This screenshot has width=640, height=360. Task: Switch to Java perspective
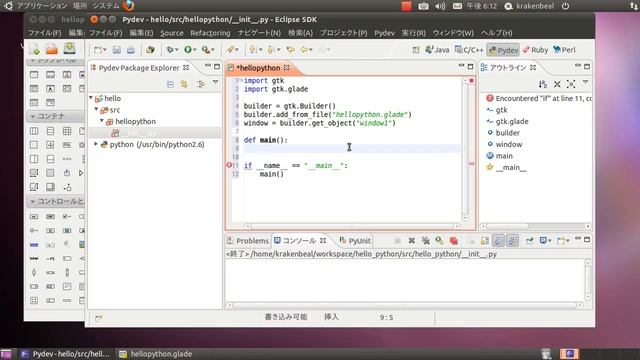[x=437, y=50]
